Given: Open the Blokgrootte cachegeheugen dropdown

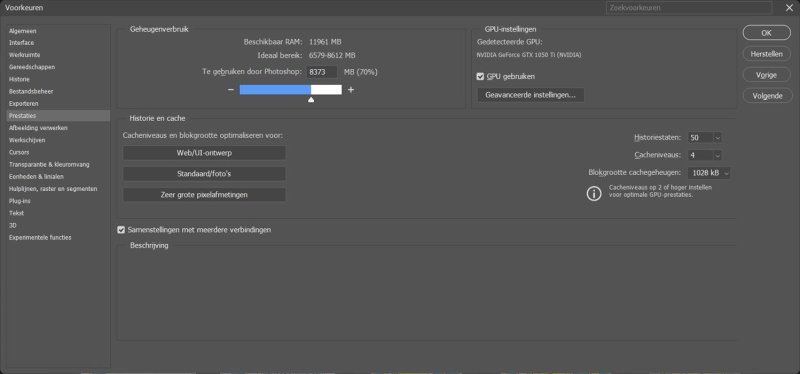Looking at the screenshot, I should 709,173.
